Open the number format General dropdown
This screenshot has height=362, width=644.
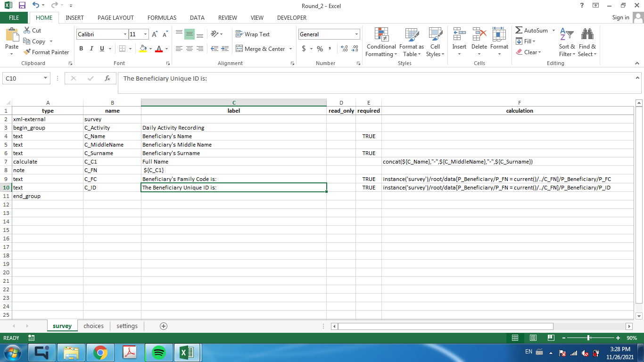click(x=356, y=34)
